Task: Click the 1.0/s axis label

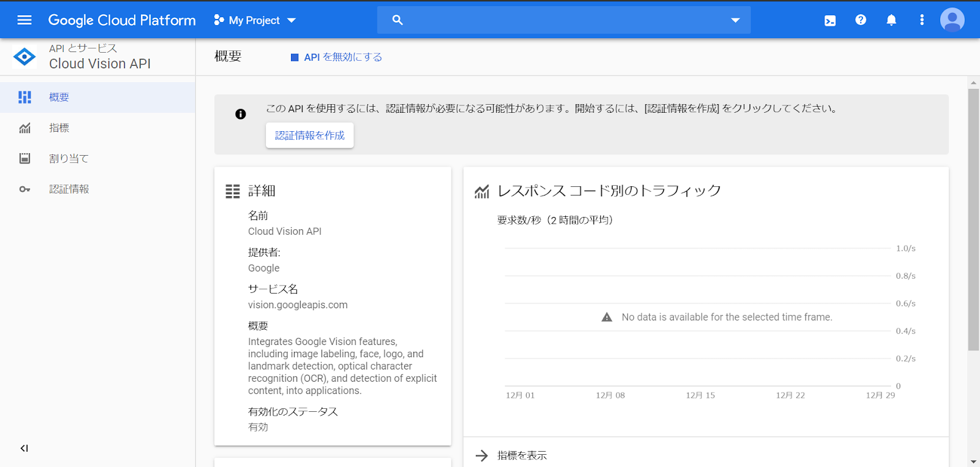Action: tap(906, 248)
